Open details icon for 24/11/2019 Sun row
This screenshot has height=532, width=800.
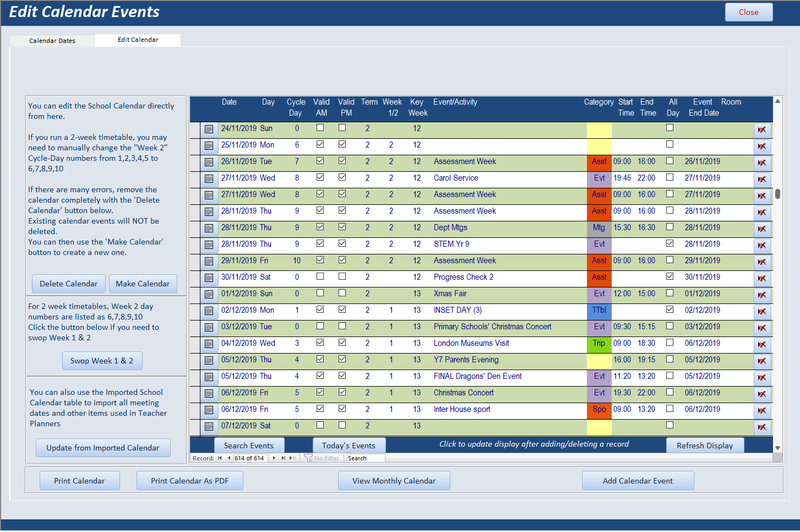tap(209, 129)
